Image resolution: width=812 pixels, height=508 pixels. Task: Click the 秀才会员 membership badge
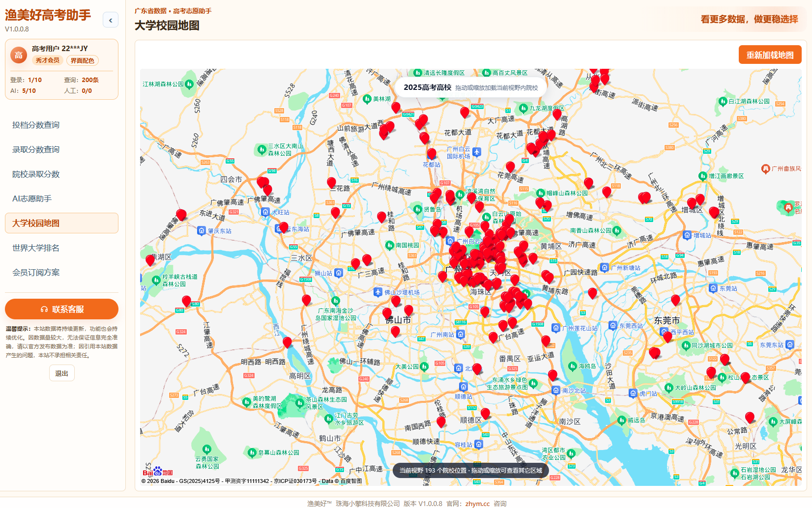pyautogui.click(x=48, y=60)
